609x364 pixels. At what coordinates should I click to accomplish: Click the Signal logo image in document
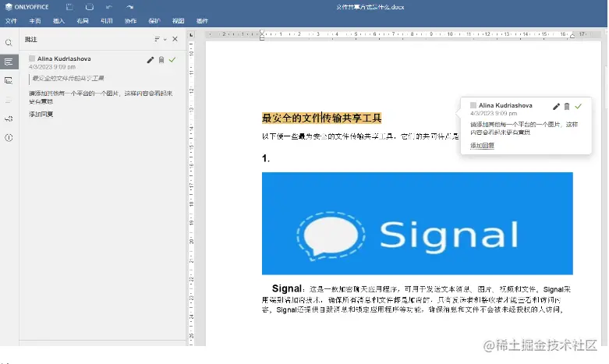(x=417, y=224)
